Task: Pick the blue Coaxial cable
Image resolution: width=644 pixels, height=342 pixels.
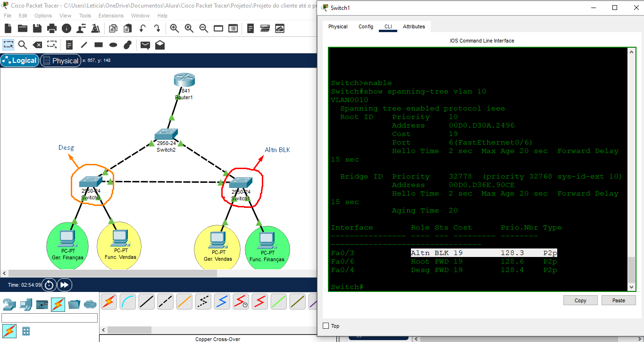Action: 222,301
